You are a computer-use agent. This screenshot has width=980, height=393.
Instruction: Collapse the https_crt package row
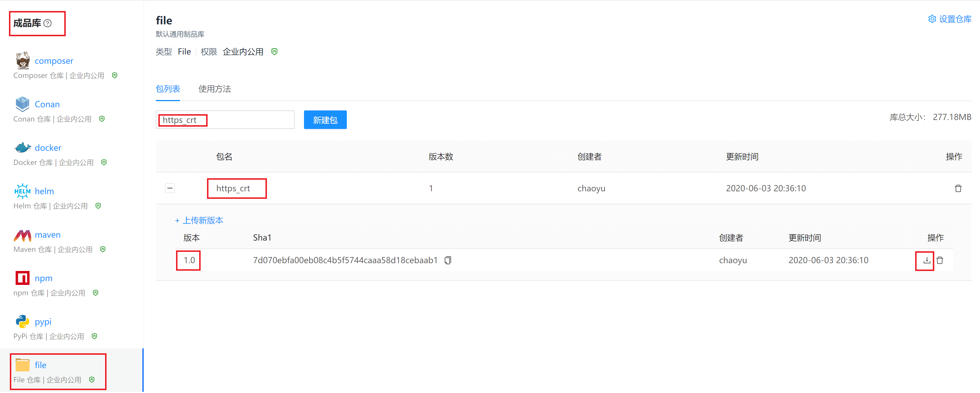[x=170, y=188]
